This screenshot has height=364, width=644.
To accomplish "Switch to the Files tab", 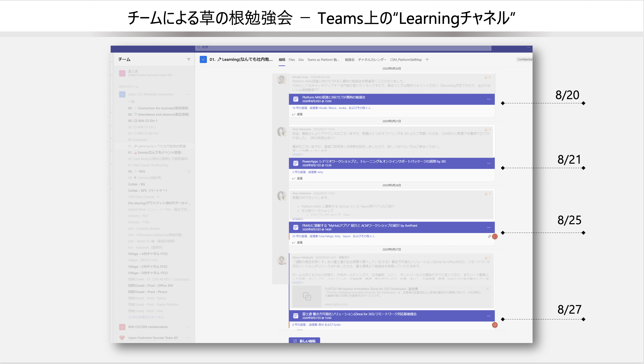I will [x=292, y=60].
